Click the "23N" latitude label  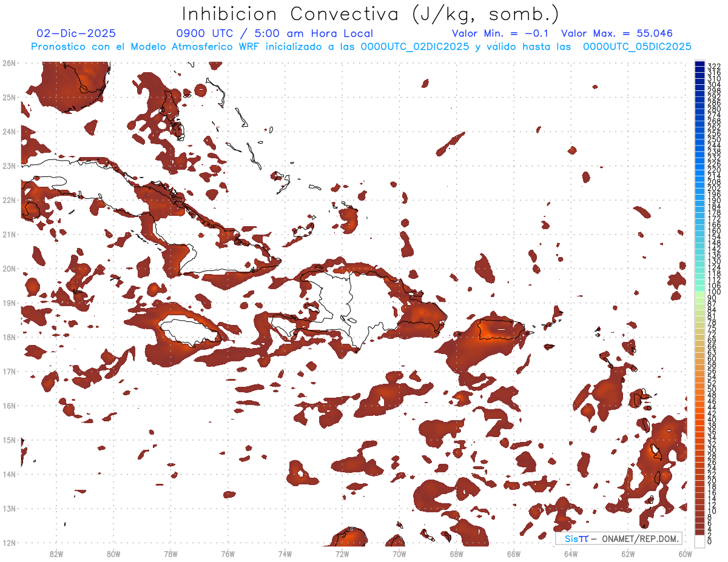point(9,166)
